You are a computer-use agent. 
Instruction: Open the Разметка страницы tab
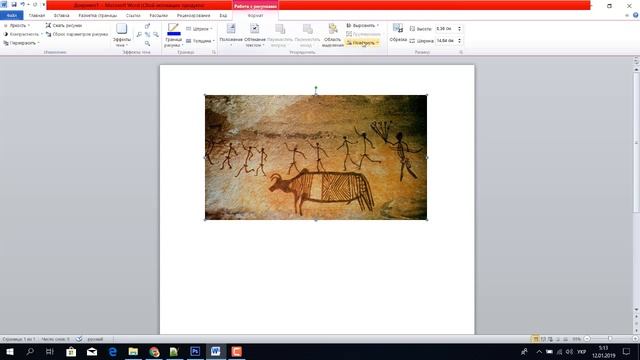point(98,16)
